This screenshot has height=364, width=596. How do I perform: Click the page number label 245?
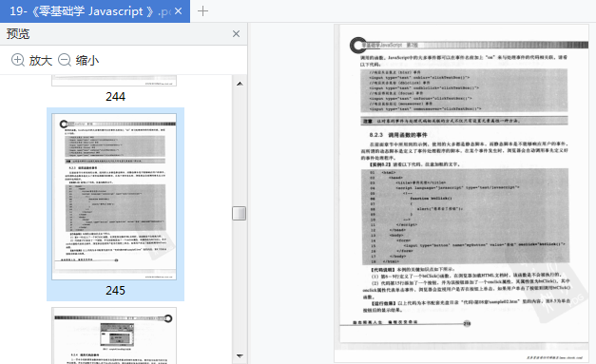(x=116, y=291)
